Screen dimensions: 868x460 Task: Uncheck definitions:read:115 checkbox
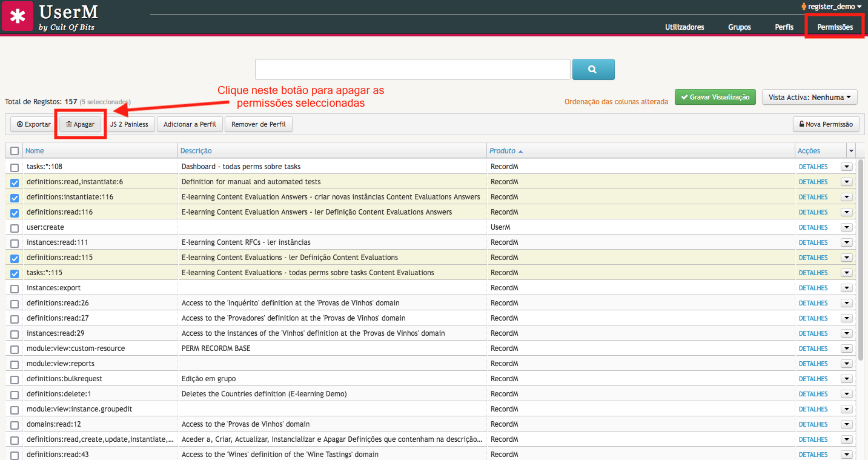pos(15,258)
